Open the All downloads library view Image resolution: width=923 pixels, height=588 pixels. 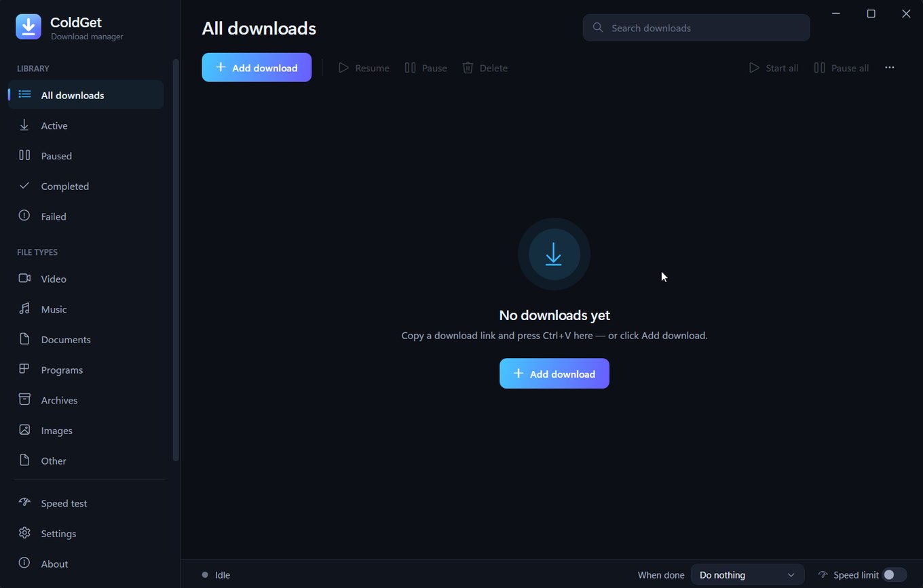pos(86,95)
